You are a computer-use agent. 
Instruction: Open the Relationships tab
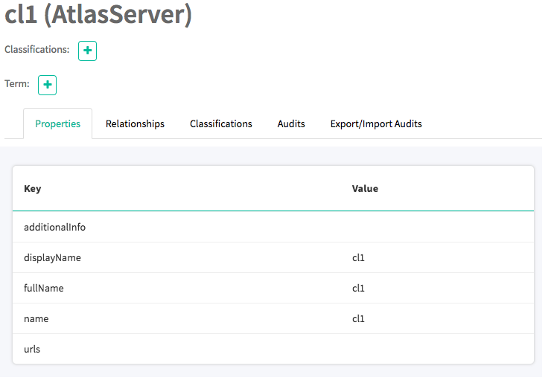(x=135, y=123)
